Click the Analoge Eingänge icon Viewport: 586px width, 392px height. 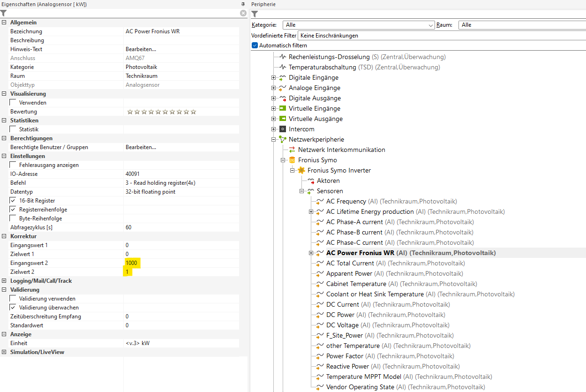(283, 88)
